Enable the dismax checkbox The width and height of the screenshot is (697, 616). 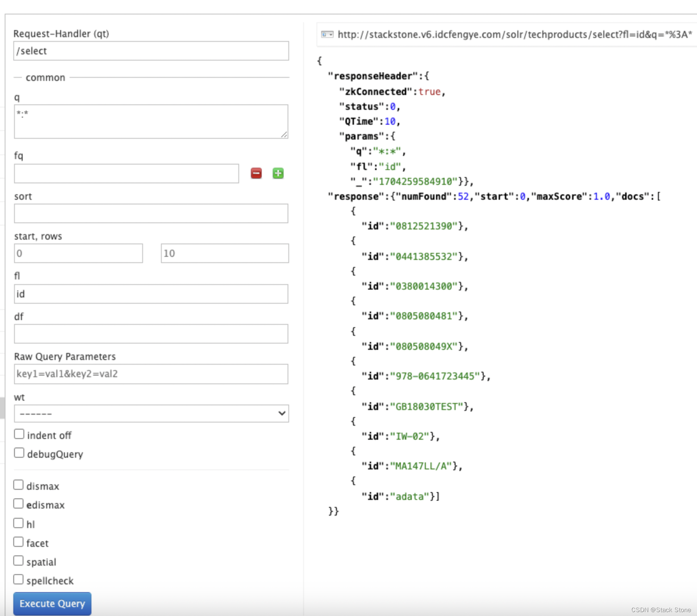pyautogui.click(x=18, y=485)
